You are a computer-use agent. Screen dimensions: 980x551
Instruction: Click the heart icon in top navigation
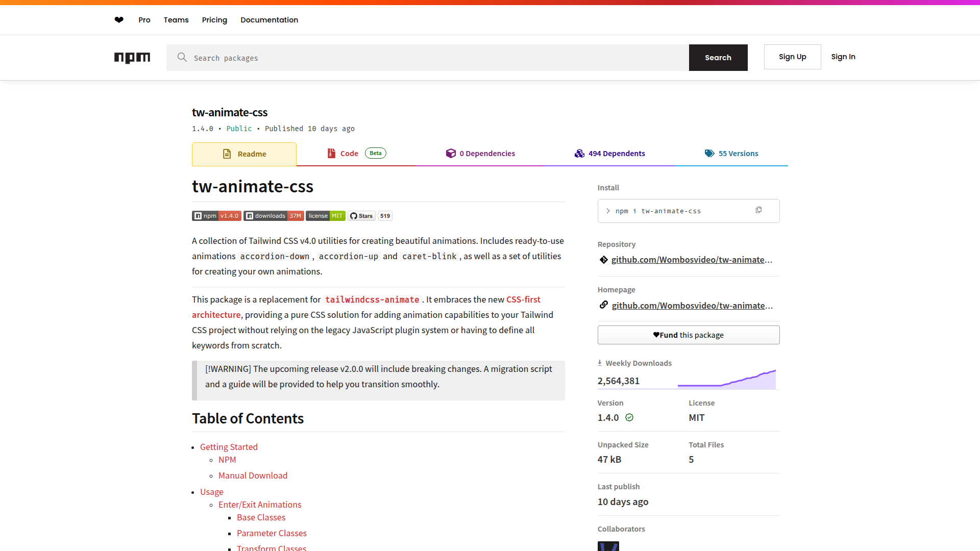119,20
